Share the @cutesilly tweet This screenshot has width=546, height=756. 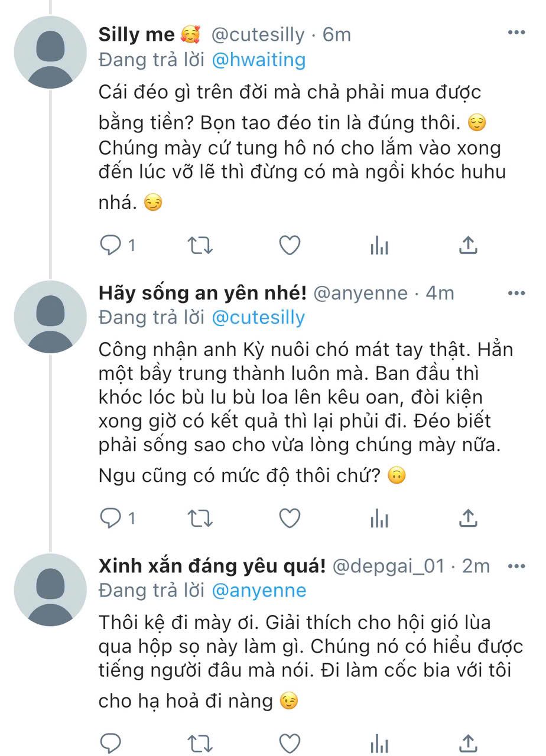tap(468, 245)
